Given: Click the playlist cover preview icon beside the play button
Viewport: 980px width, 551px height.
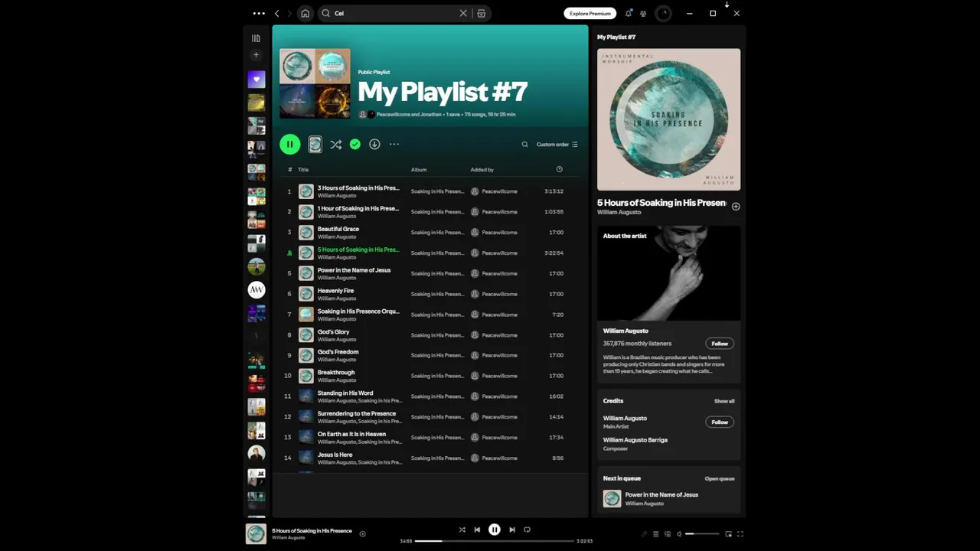Looking at the screenshot, I should pyautogui.click(x=315, y=144).
